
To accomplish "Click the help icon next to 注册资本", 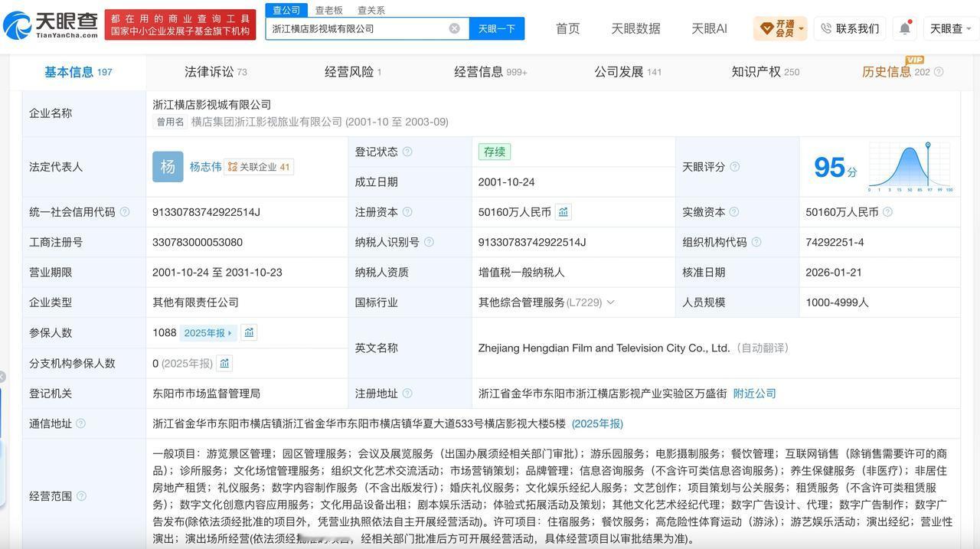I will click(407, 212).
